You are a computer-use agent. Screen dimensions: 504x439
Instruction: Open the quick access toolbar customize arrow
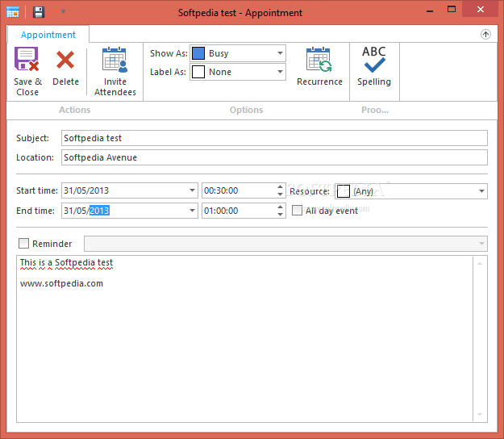pos(64,12)
